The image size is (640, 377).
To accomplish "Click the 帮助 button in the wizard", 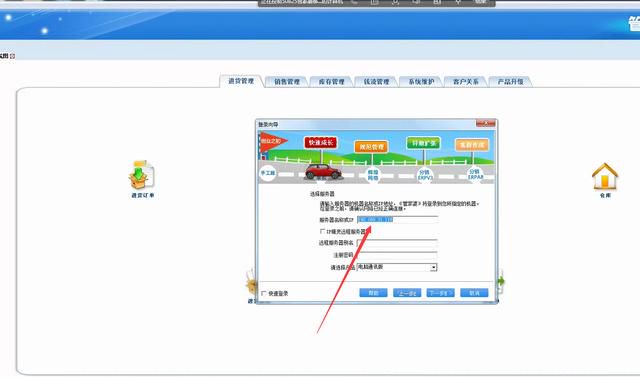I will 373,293.
